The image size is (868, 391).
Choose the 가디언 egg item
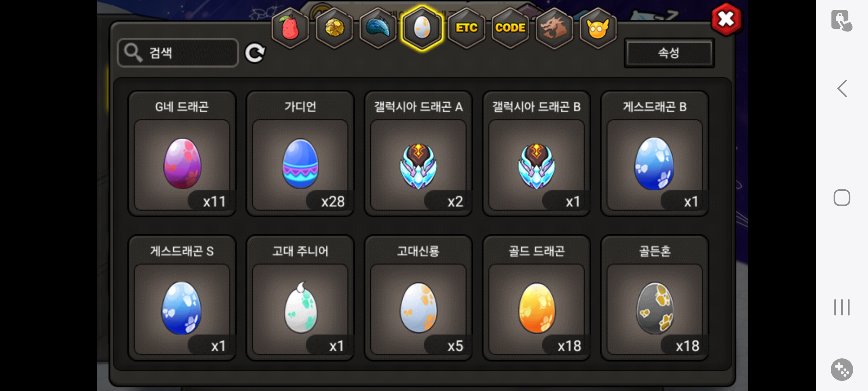(300, 154)
